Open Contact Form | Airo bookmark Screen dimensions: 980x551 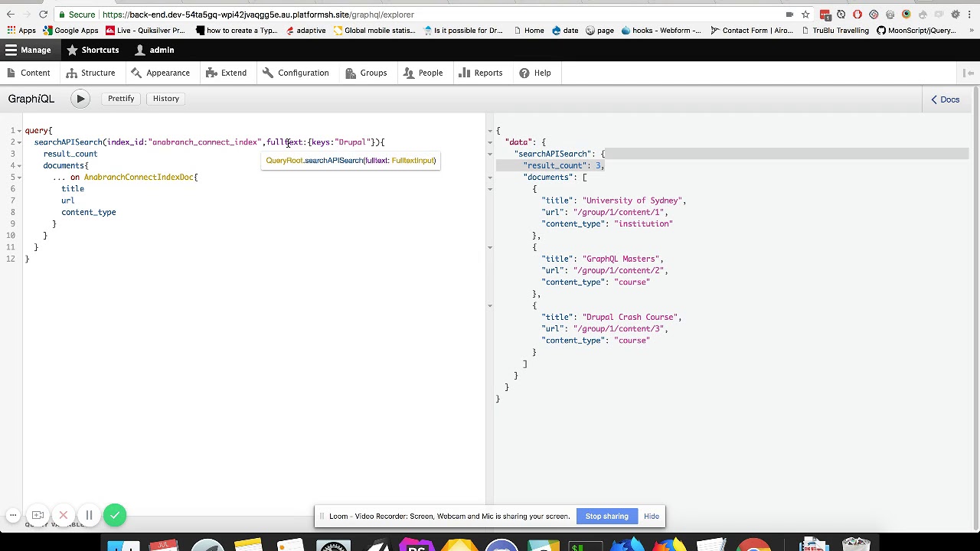(752, 31)
